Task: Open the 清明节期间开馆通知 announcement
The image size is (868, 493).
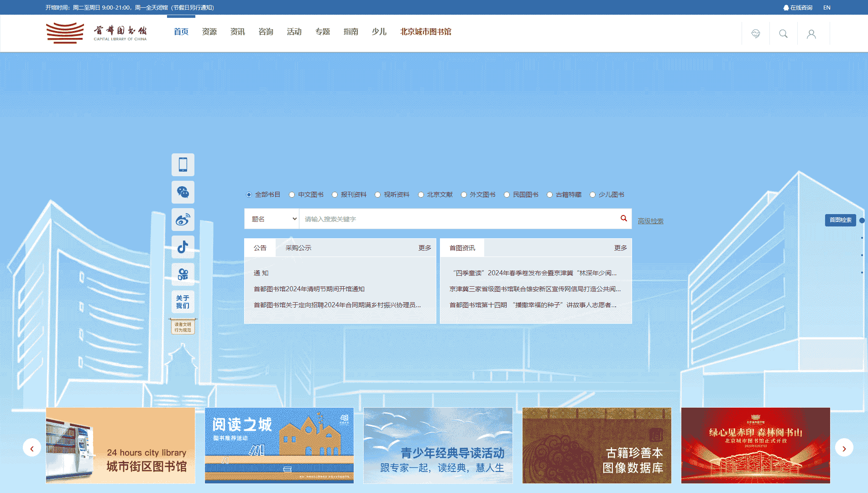Action: point(309,289)
